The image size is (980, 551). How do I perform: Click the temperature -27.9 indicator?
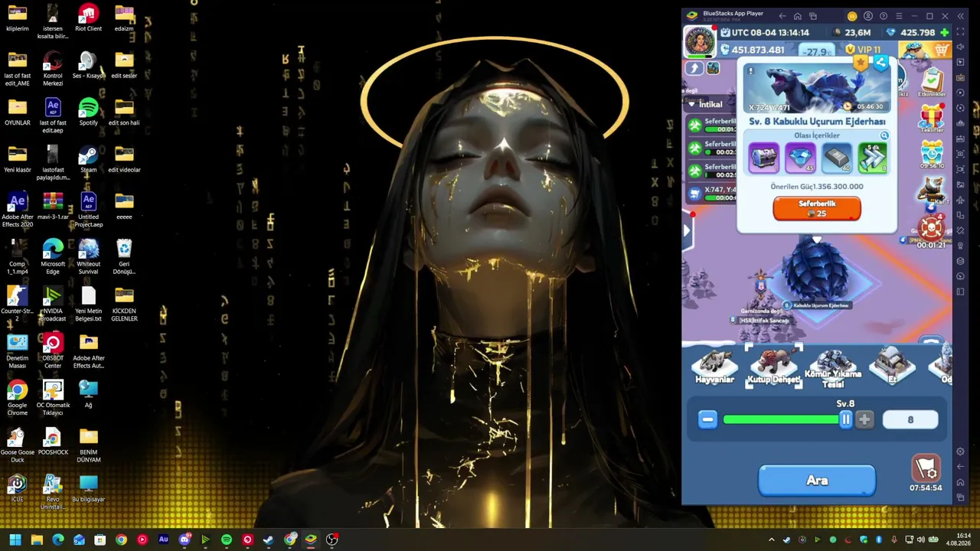point(817,51)
